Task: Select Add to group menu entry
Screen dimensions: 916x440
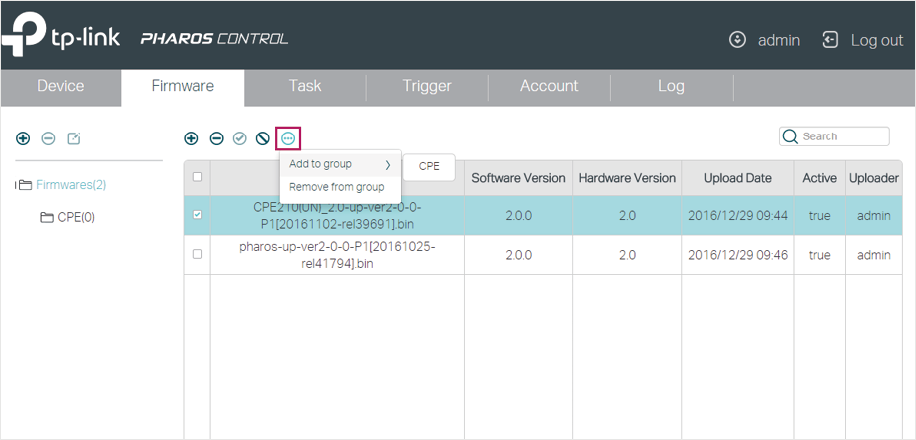Action: (x=341, y=164)
